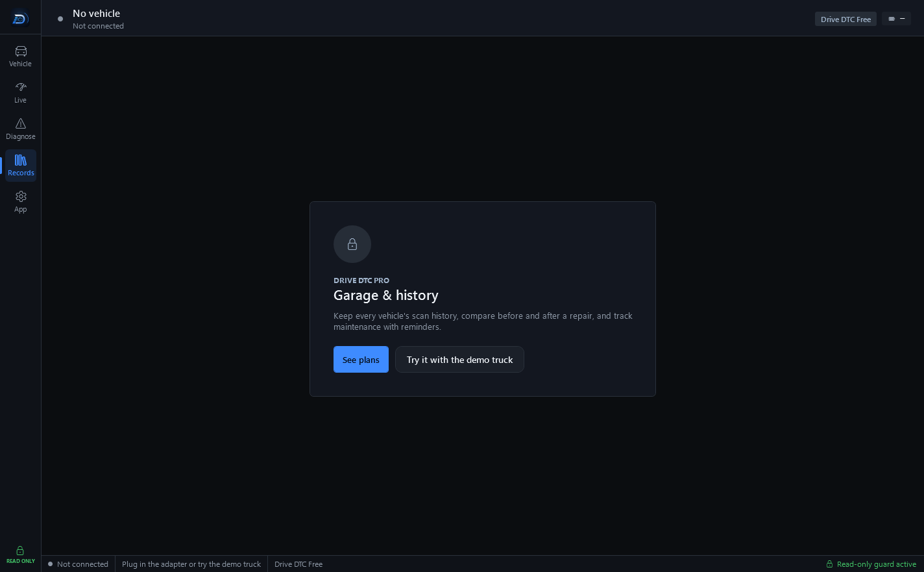Open the App settings gear
The image size is (924, 572).
pyautogui.click(x=21, y=202)
